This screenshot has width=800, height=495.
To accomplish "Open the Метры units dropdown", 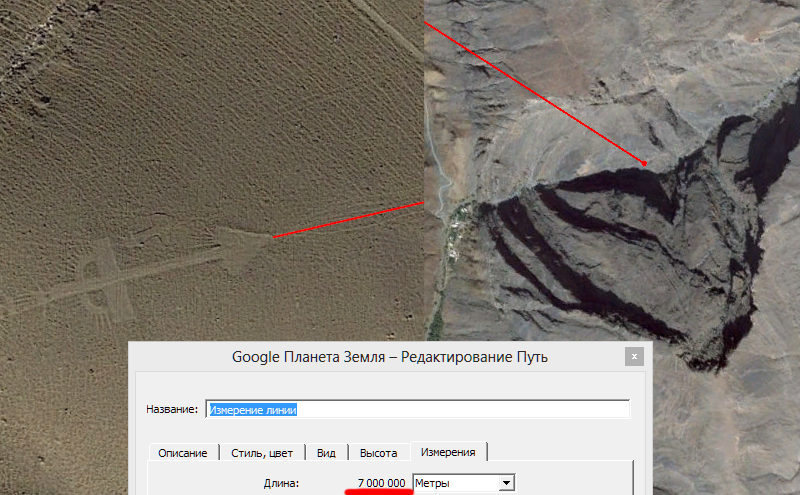I will (x=463, y=483).
